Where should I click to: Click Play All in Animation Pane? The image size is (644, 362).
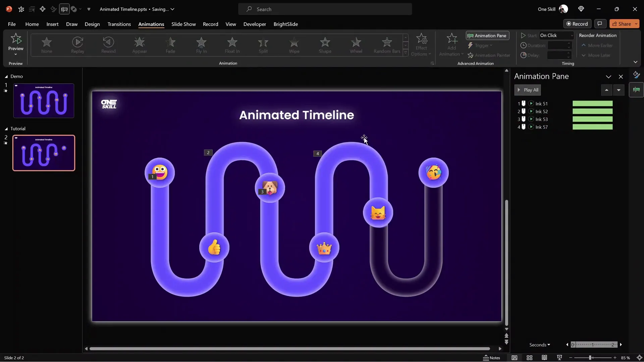pyautogui.click(x=528, y=90)
